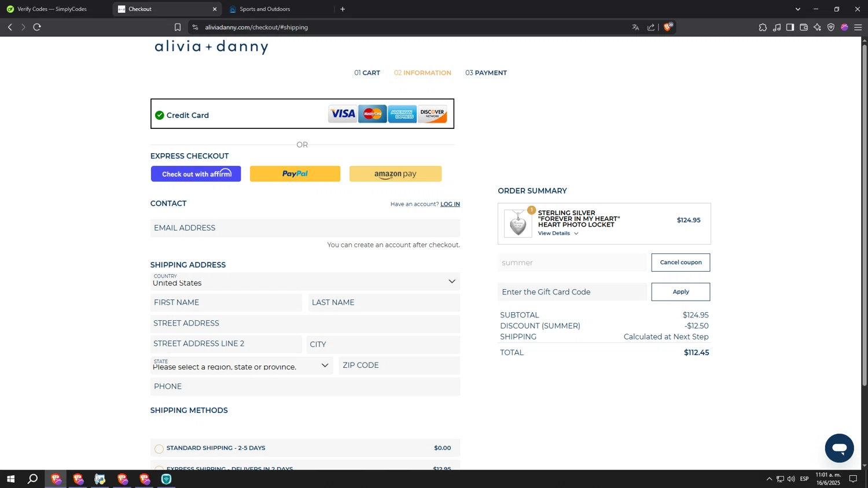Open the Leo AI sparkle icon
Viewport: 868px width, 488px height.
(x=818, y=27)
